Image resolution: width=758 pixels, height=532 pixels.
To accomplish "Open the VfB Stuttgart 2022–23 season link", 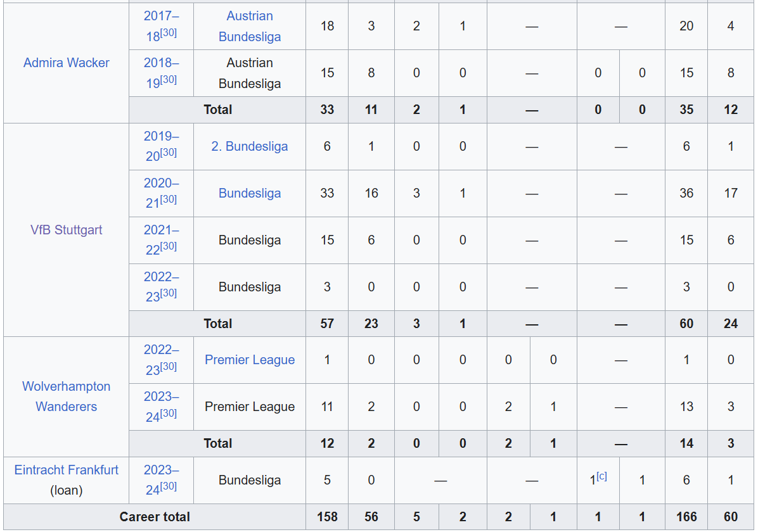I will (162, 287).
